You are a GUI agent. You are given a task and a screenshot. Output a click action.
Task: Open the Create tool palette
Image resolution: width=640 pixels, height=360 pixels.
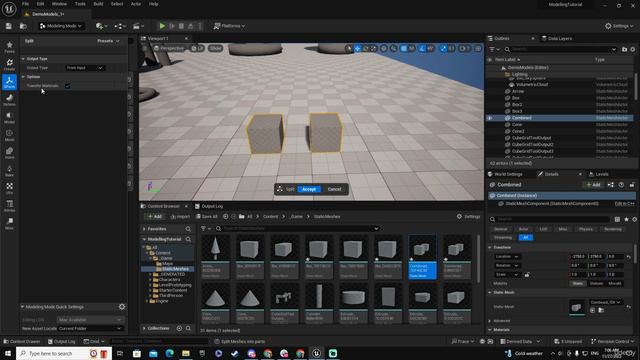[x=9, y=64]
